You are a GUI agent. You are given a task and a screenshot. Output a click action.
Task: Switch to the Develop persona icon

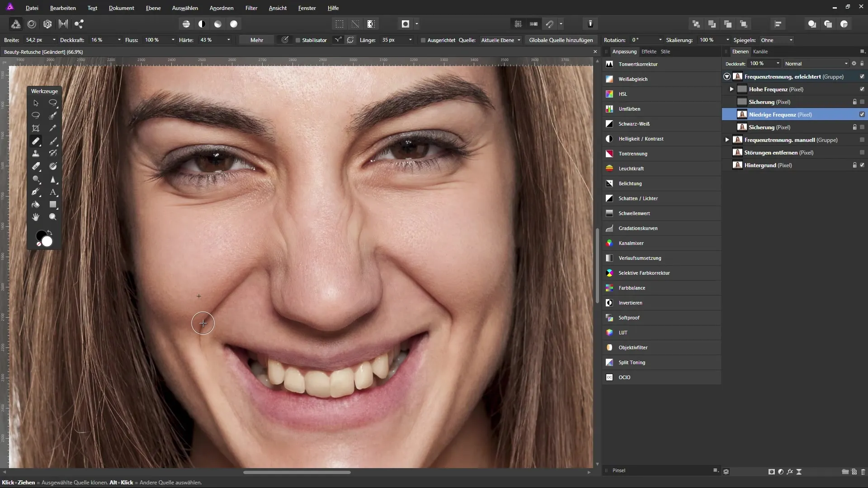(x=47, y=24)
